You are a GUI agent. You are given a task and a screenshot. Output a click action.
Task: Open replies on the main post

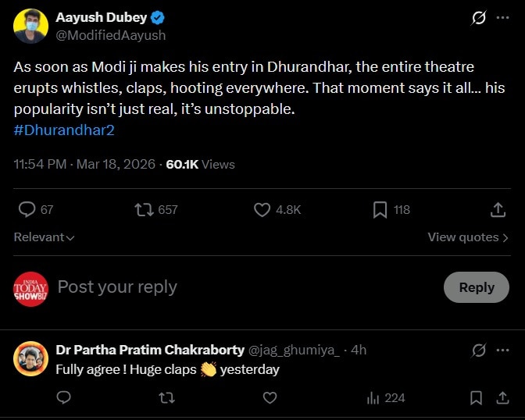point(27,209)
